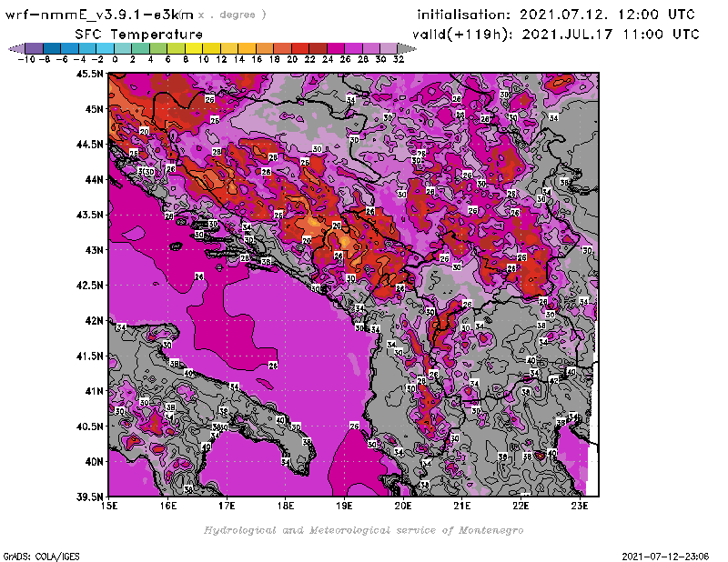
Task: Click the orange 14 to 16 legend swatch
Action: tap(247, 48)
